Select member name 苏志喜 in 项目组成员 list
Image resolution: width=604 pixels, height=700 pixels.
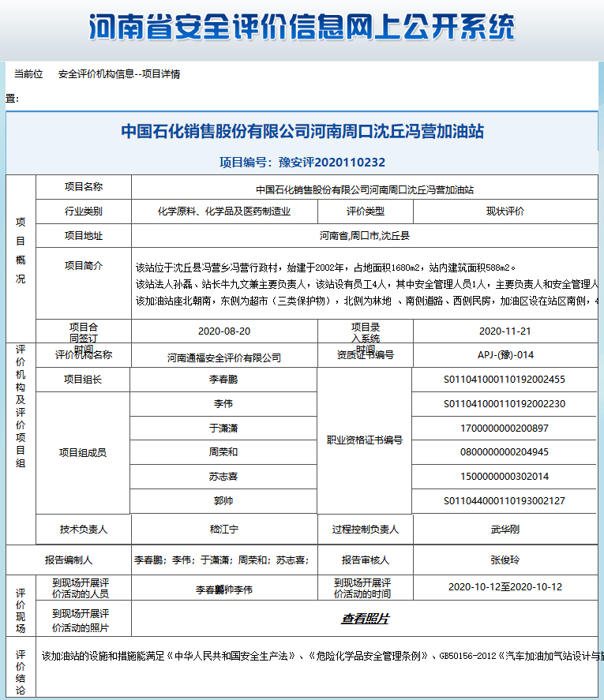point(223,477)
